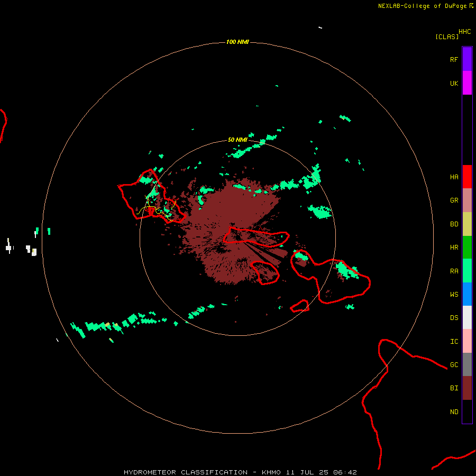Click the 'NEXLAB-College of DuPage' credit text
The height and width of the screenshot is (476, 476).
pyautogui.click(x=422, y=6)
